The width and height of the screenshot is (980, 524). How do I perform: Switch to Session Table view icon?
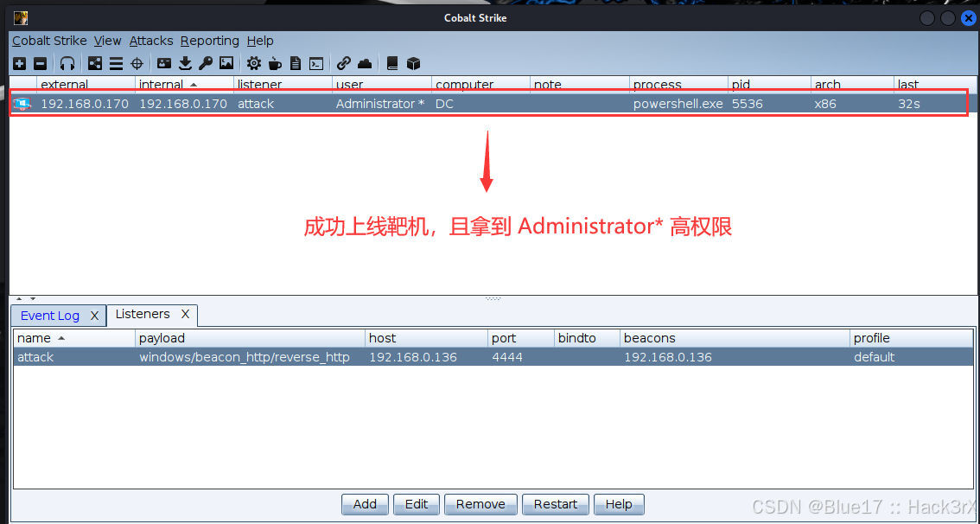tap(117, 63)
